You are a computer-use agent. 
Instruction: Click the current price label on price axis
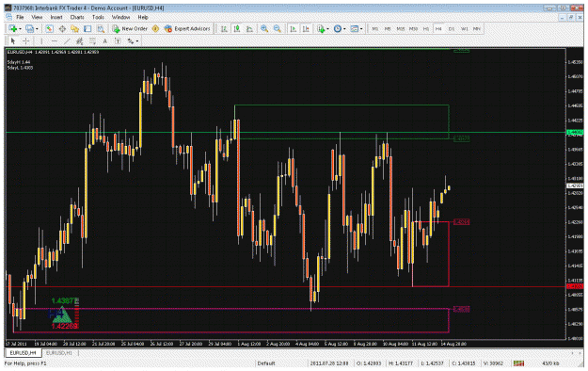[575, 185]
